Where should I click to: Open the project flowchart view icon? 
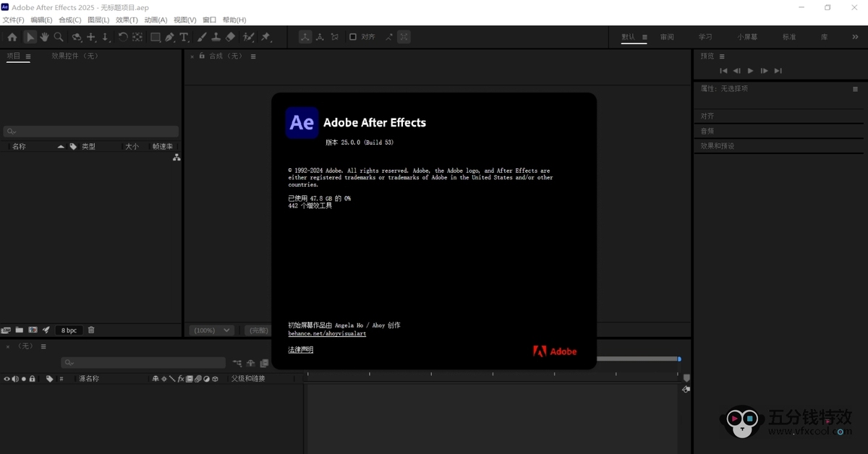point(176,157)
